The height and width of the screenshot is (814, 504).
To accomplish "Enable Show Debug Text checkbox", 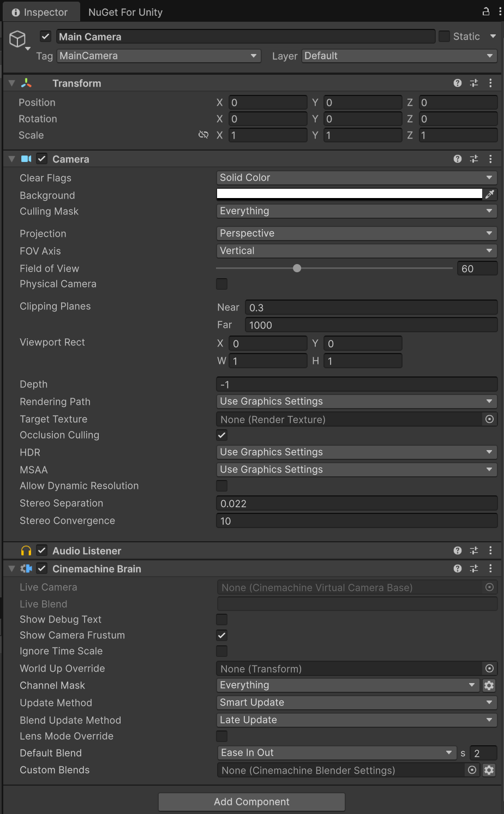I will [221, 619].
